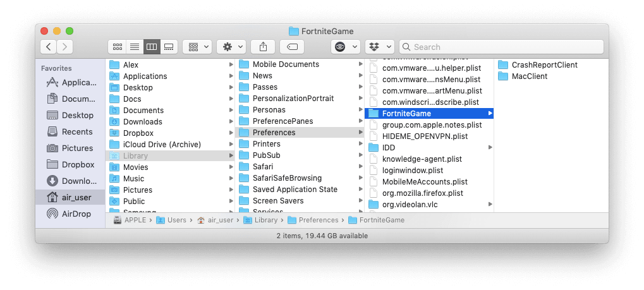This screenshot has width=644, height=290.
Task: Select air_user home in the sidebar
Action: coord(70,198)
